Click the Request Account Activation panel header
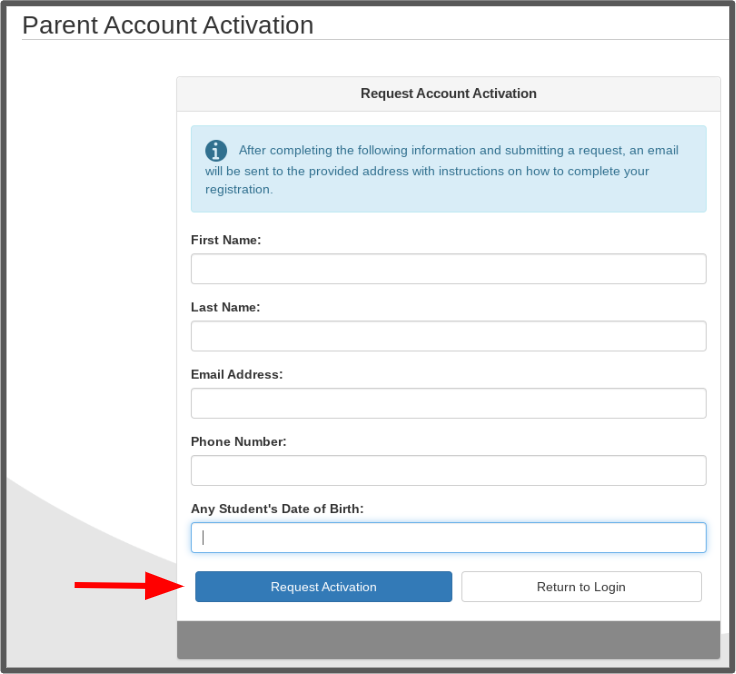The width and height of the screenshot is (736, 674). tap(448, 93)
